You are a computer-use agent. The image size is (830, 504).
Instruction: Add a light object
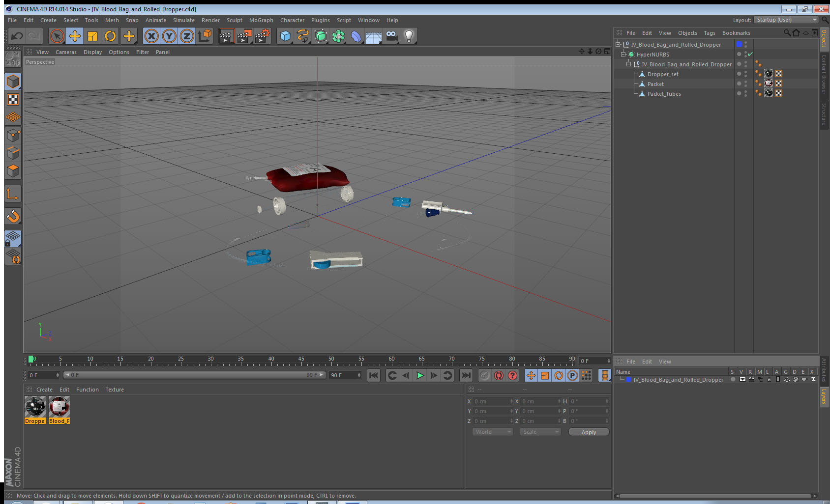[409, 36]
